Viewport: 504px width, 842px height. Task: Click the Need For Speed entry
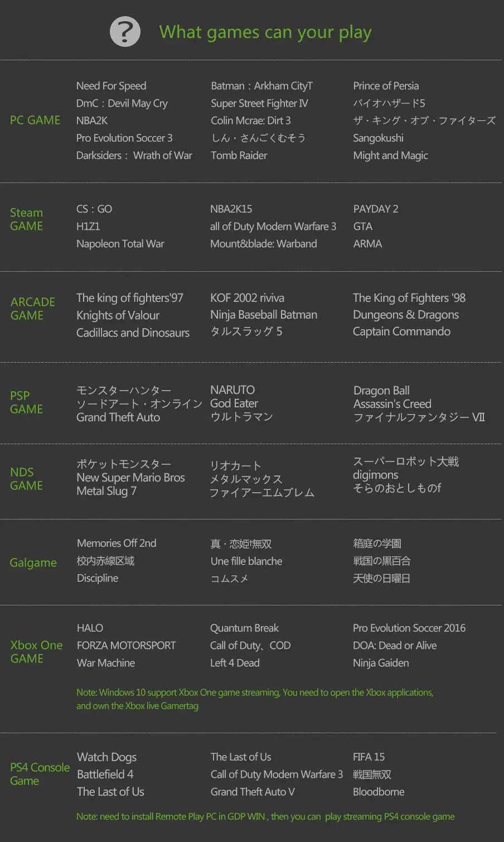pyautogui.click(x=112, y=86)
